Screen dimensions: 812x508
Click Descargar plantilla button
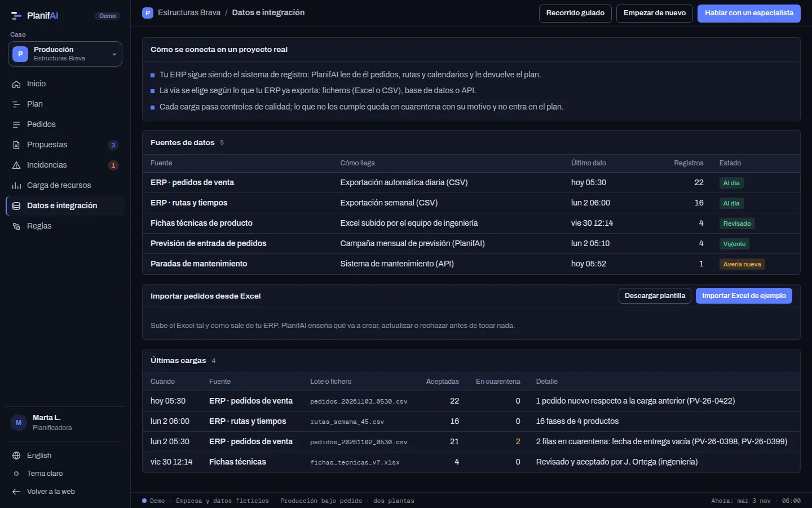tap(655, 296)
